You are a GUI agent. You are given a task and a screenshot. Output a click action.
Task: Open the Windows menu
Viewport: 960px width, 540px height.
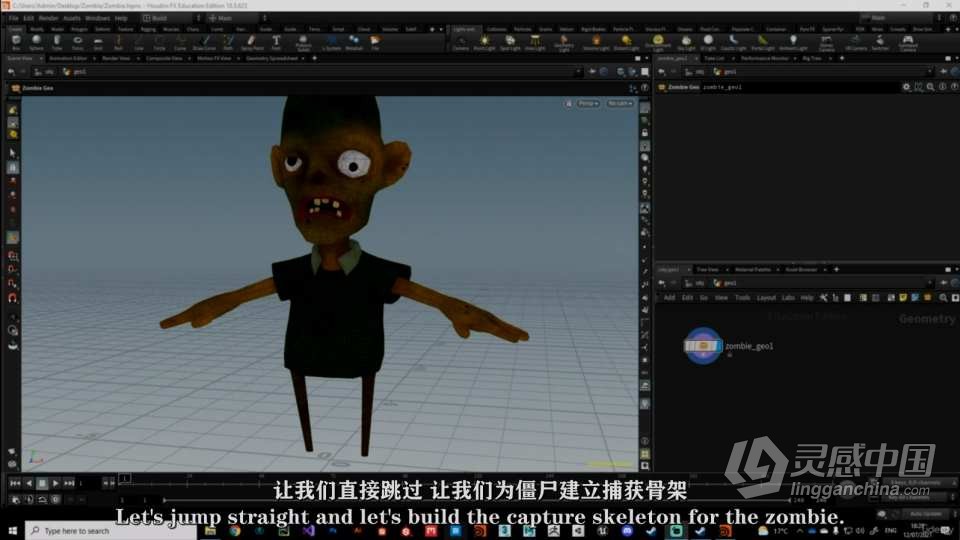(x=97, y=18)
